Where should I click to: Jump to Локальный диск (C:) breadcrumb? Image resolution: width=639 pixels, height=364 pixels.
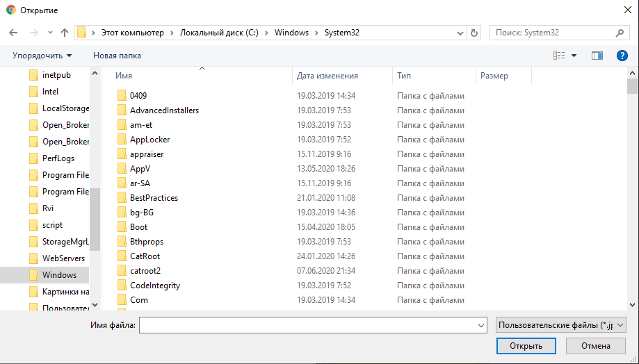click(x=219, y=33)
